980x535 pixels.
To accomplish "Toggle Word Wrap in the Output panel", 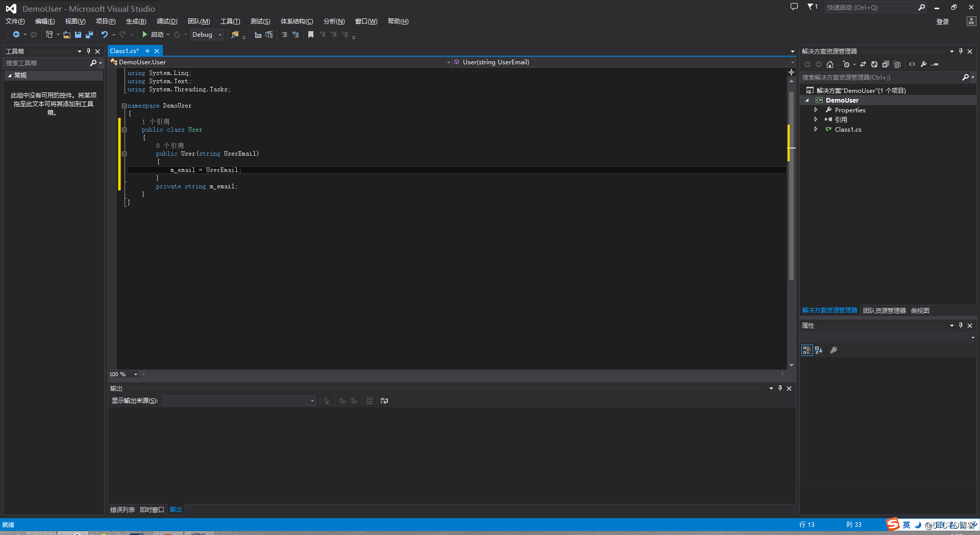I will 384,401.
